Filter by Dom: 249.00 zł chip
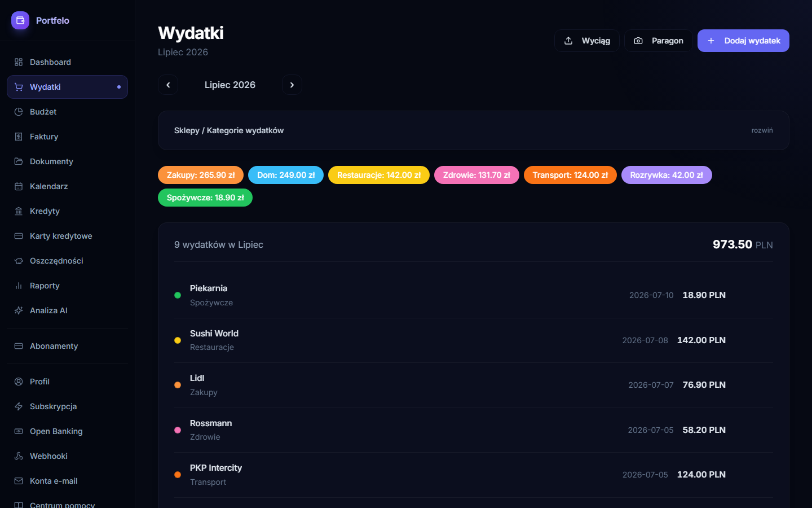The width and height of the screenshot is (812, 508). [x=286, y=175]
